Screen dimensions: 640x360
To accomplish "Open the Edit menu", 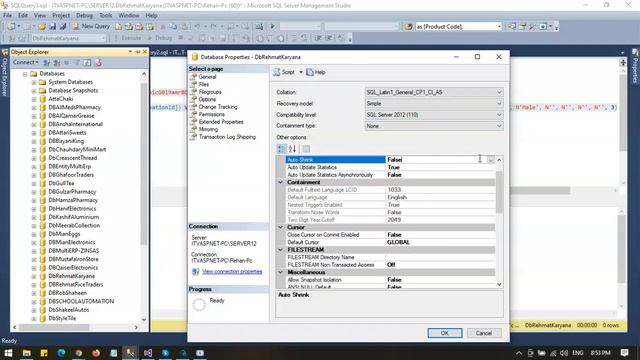I will pos(23,16).
